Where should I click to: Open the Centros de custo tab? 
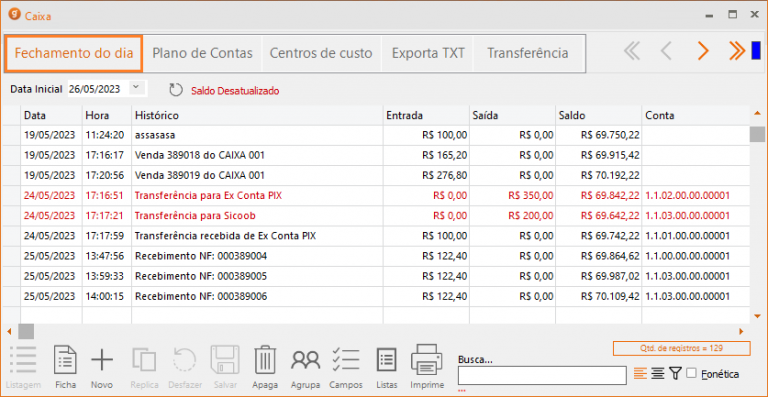321,53
